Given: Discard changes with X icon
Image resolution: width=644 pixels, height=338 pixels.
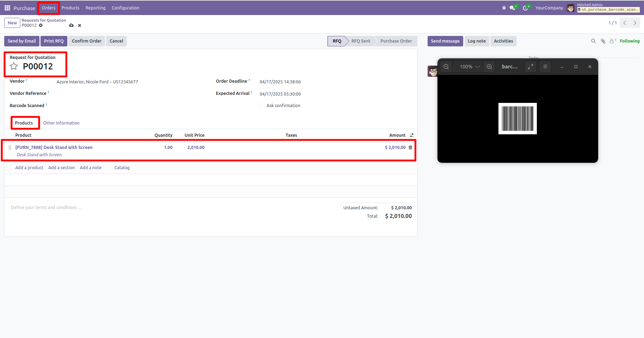Looking at the screenshot, I should (x=80, y=25).
